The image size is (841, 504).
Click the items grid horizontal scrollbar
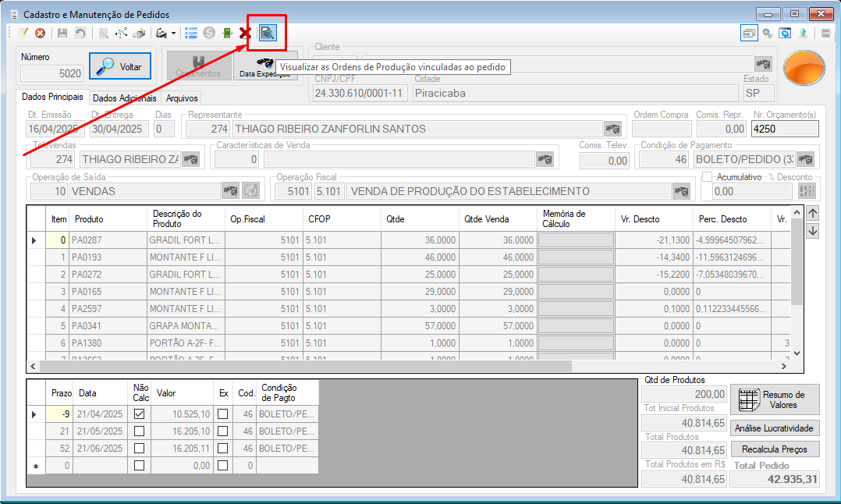pyautogui.click(x=409, y=366)
